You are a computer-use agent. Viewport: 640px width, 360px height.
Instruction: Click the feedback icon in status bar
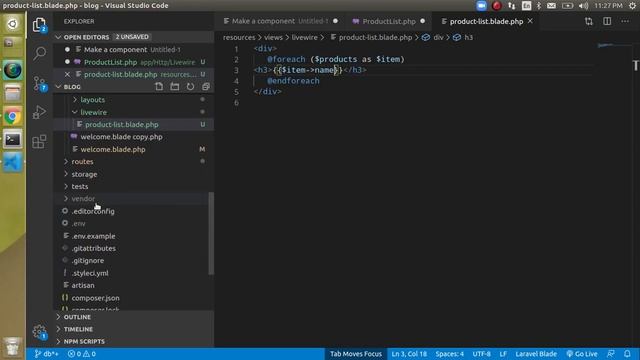pyautogui.click(x=611, y=354)
